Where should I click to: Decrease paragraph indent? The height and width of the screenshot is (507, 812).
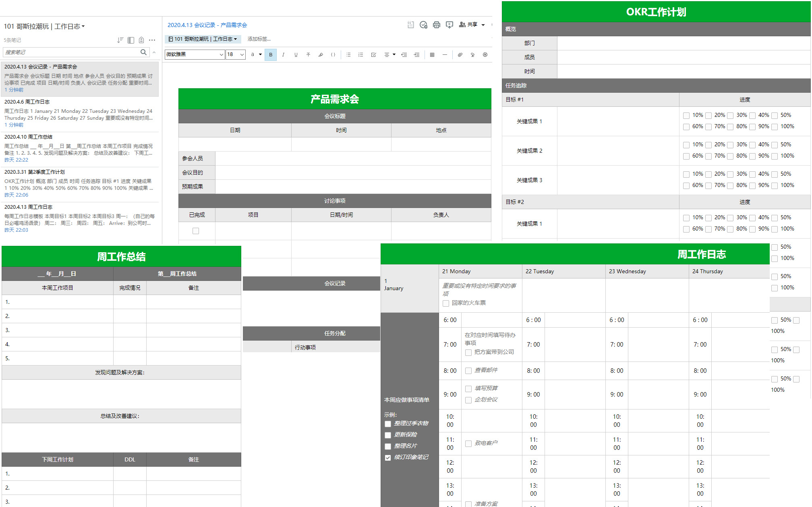404,54
